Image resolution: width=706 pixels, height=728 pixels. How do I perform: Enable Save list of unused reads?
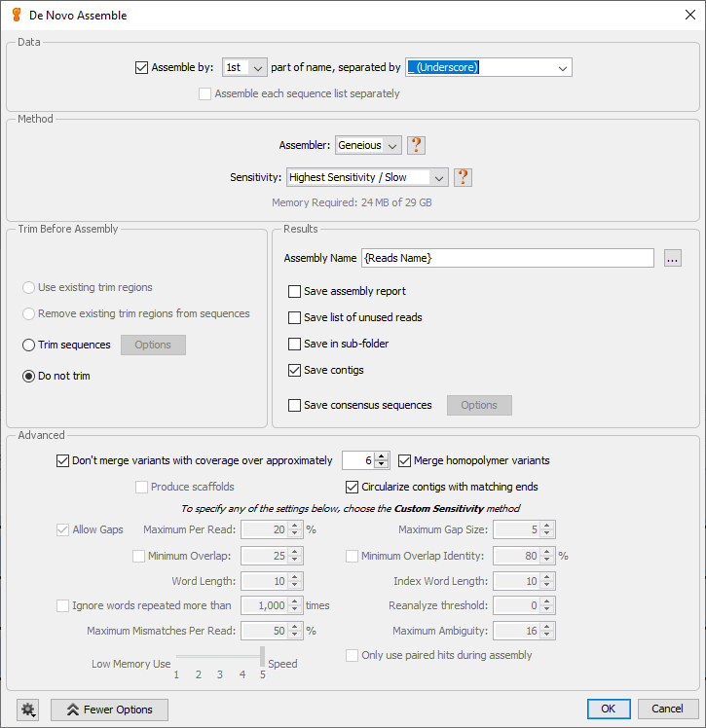point(294,317)
